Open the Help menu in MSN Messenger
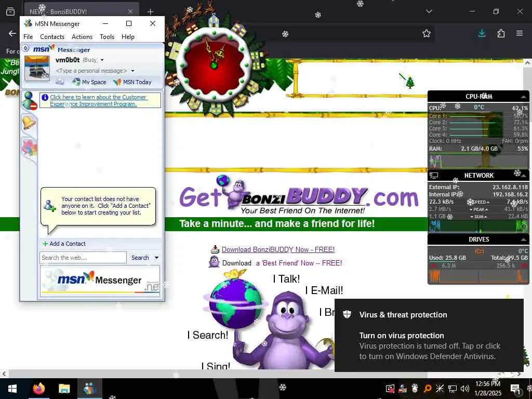 pos(128,37)
